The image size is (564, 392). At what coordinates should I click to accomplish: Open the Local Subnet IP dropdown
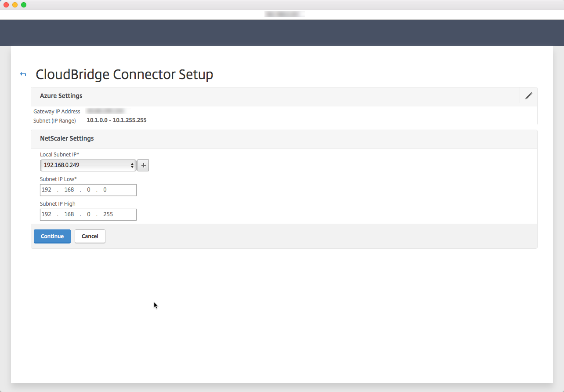(x=88, y=165)
